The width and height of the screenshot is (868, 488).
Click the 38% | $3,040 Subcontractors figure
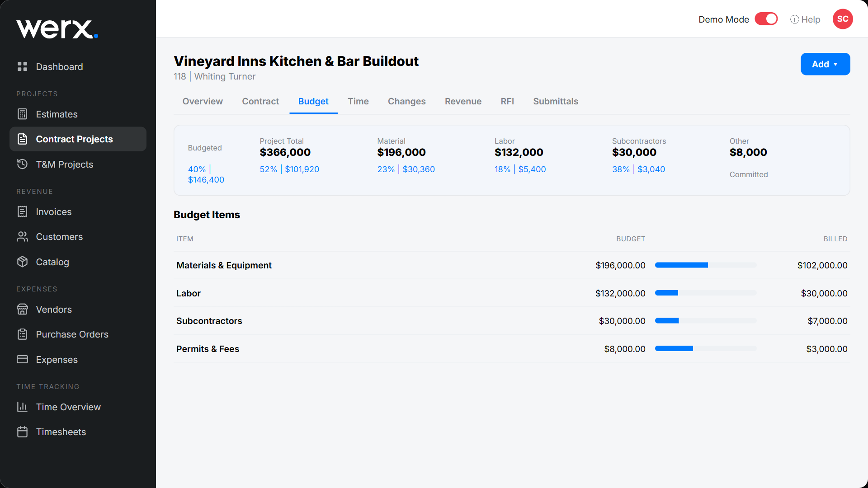click(x=638, y=169)
